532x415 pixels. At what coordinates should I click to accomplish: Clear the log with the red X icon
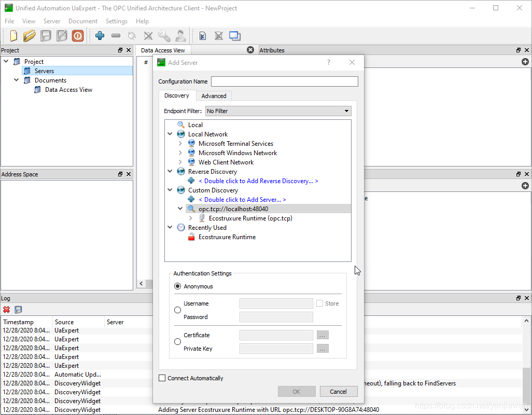click(x=7, y=310)
